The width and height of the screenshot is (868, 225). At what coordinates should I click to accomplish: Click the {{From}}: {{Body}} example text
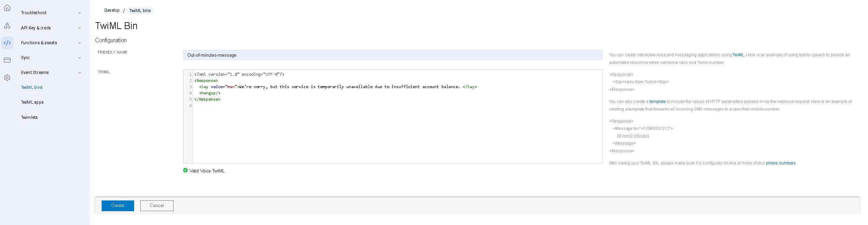click(633, 136)
